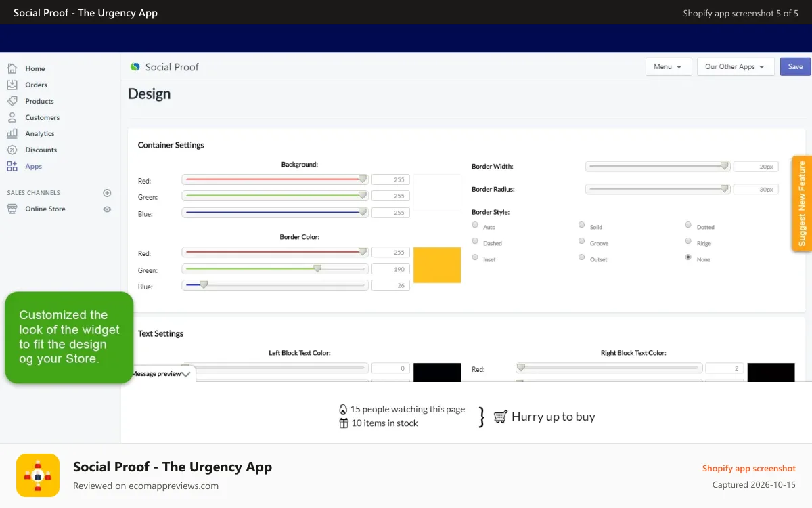Click the Border Color Blue 26 field
Screen dimensions: 812x508
click(390, 285)
